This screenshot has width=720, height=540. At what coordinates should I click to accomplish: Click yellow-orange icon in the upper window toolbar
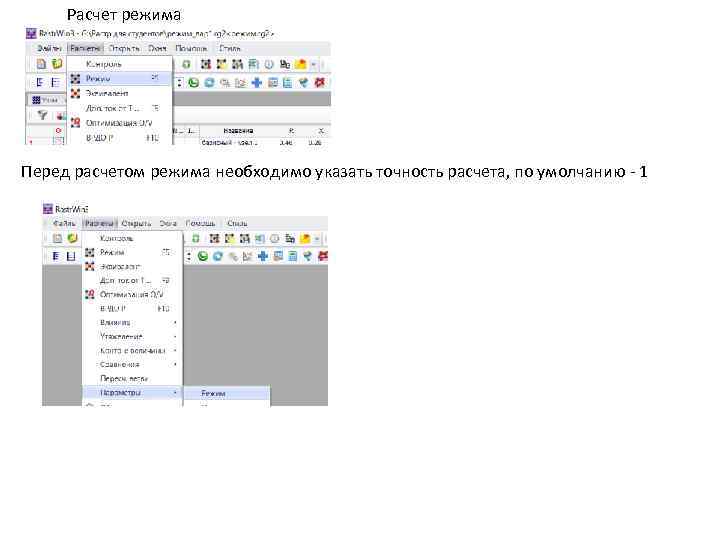tap(301, 64)
